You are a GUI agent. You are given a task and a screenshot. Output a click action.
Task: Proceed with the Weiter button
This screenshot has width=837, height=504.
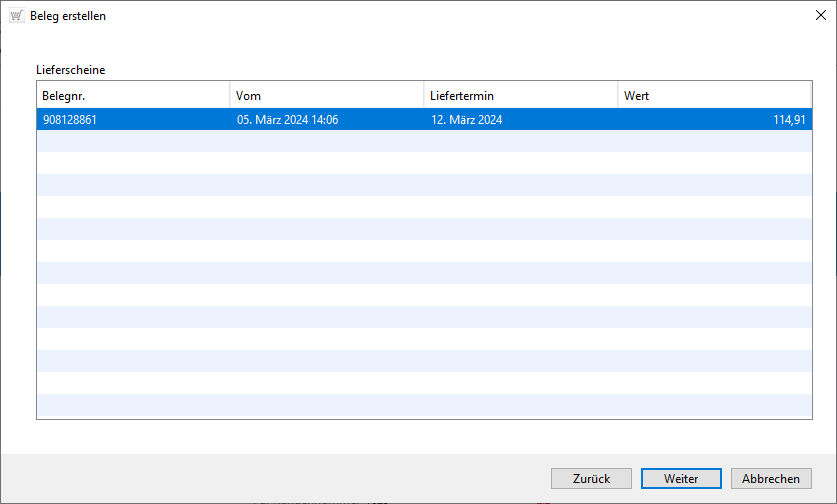click(x=681, y=479)
